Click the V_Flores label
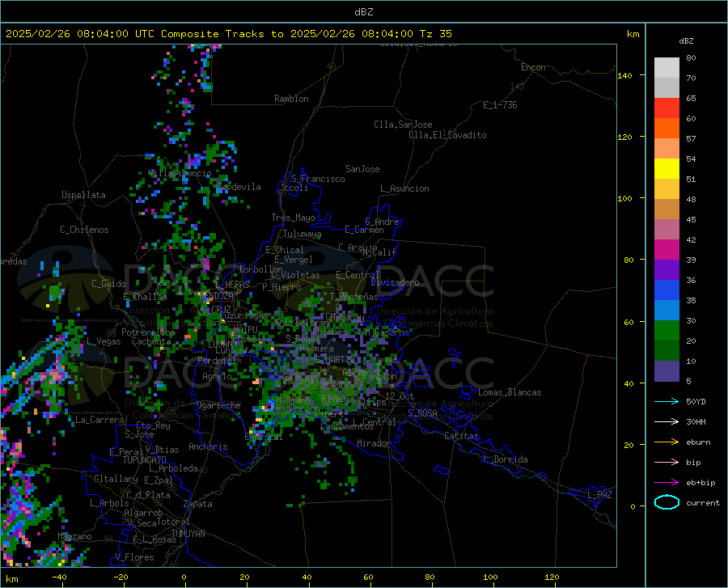Image resolution: width=728 pixels, height=588 pixels. (134, 557)
